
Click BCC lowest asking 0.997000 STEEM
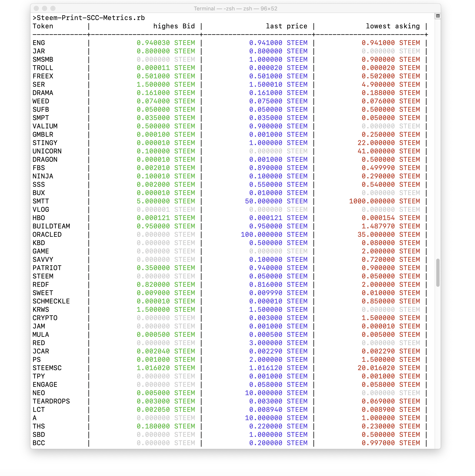pos(391,443)
